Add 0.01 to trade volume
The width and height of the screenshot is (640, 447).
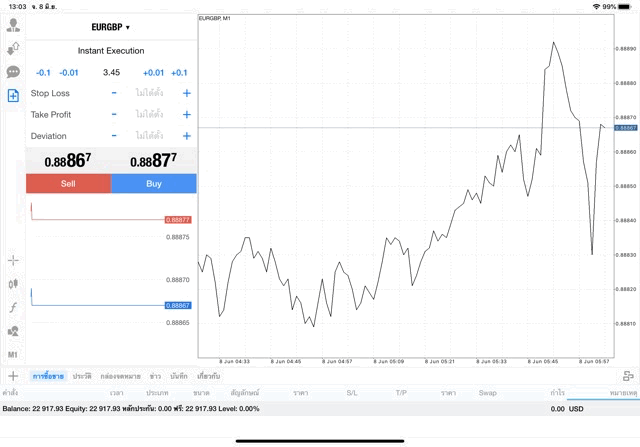point(153,72)
